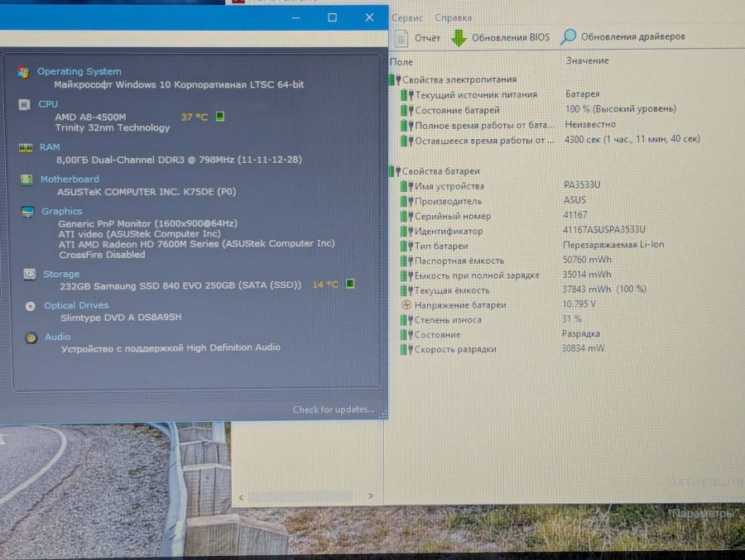Click the value PA3533U
Viewport: 745px width, 560px height.
582,184
